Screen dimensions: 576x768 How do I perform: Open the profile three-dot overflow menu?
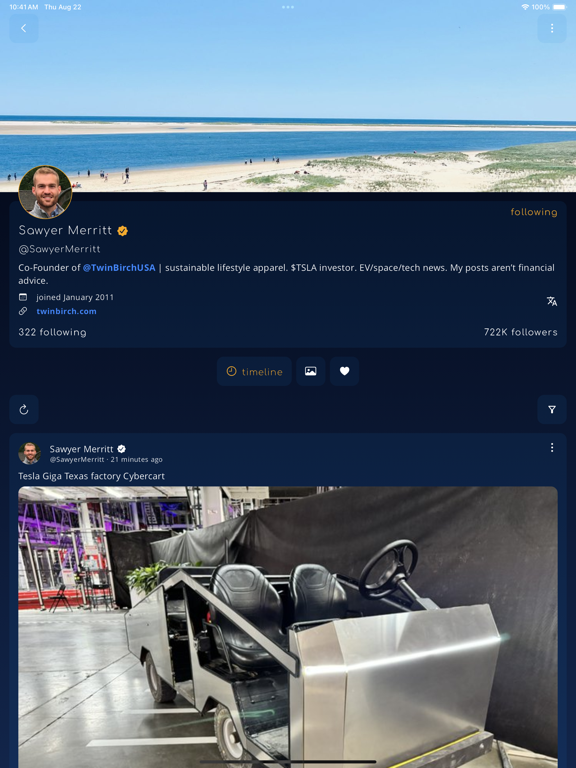pyautogui.click(x=552, y=28)
